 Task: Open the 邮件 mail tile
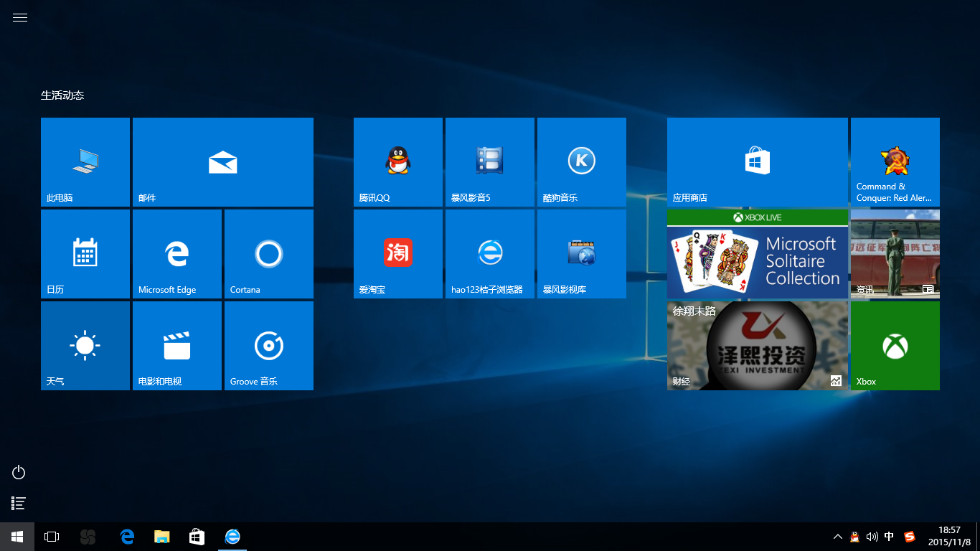pyautogui.click(x=223, y=162)
